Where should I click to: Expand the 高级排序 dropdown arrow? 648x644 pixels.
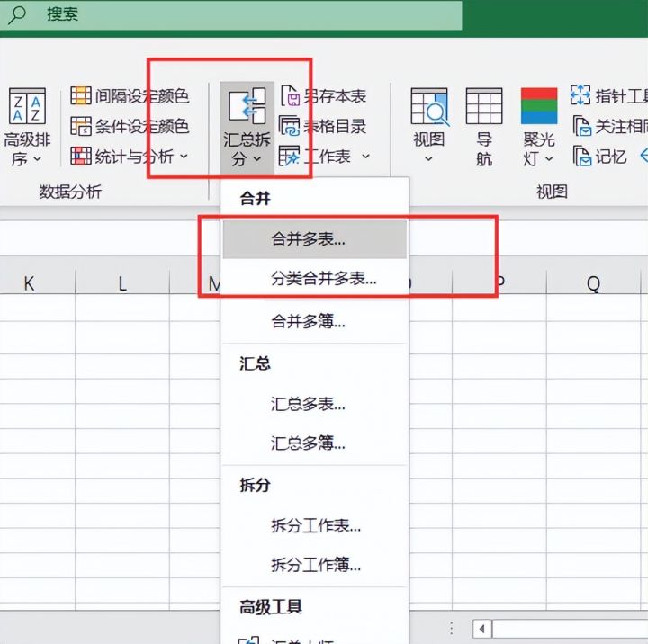click(37, 158)
